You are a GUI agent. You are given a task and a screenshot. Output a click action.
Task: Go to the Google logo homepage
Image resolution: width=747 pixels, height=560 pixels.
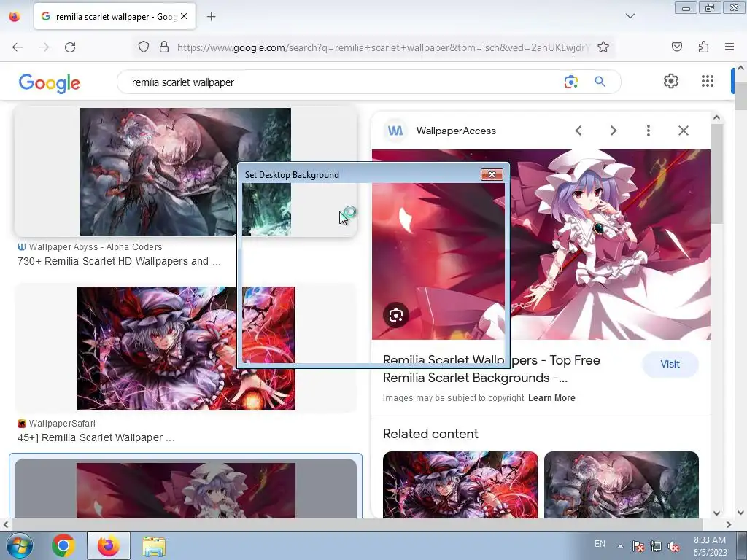(x=50, y=83)
